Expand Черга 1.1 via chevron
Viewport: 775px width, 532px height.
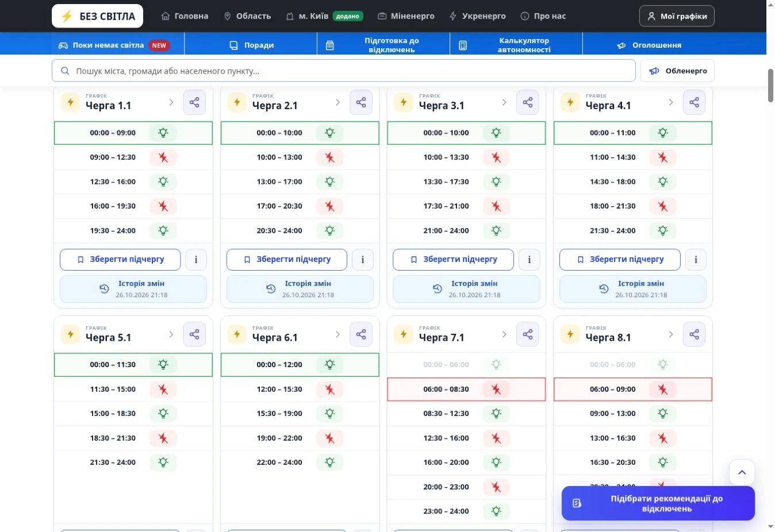(x=171, y=102)
